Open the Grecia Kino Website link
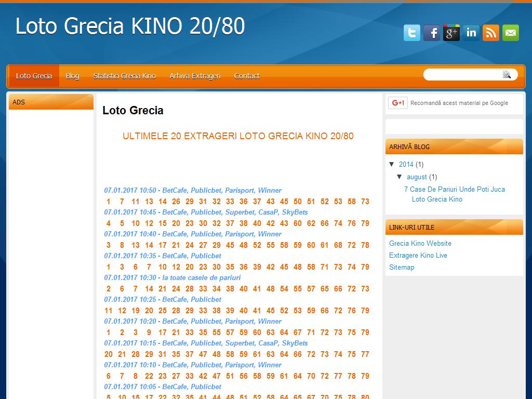 (x=420, y=243)
